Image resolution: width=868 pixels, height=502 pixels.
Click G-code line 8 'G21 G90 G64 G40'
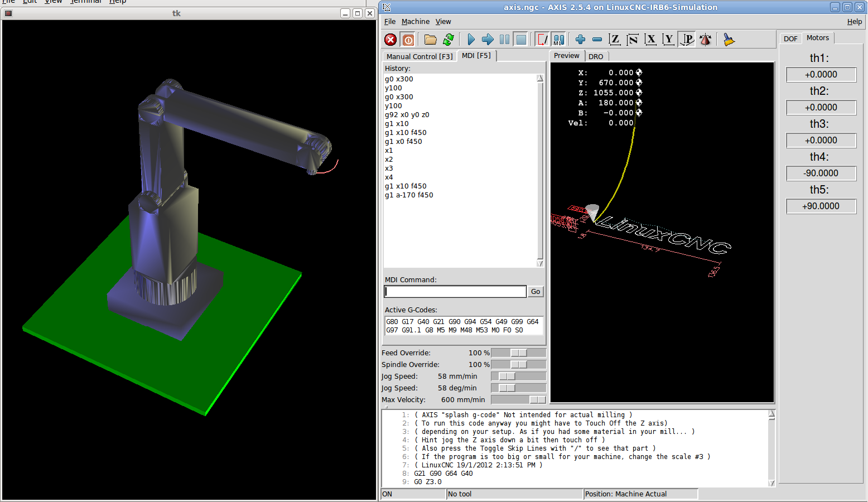click(443, 474)
